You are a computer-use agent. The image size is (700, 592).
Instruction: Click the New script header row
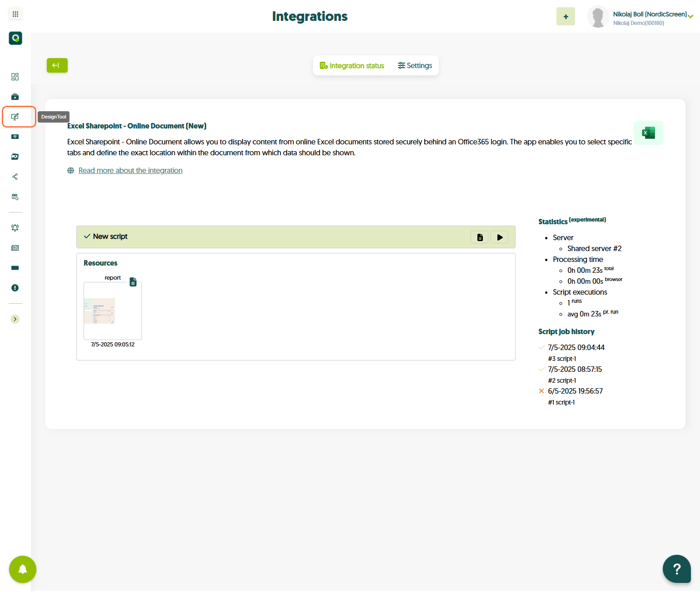(x=296, y=237)
